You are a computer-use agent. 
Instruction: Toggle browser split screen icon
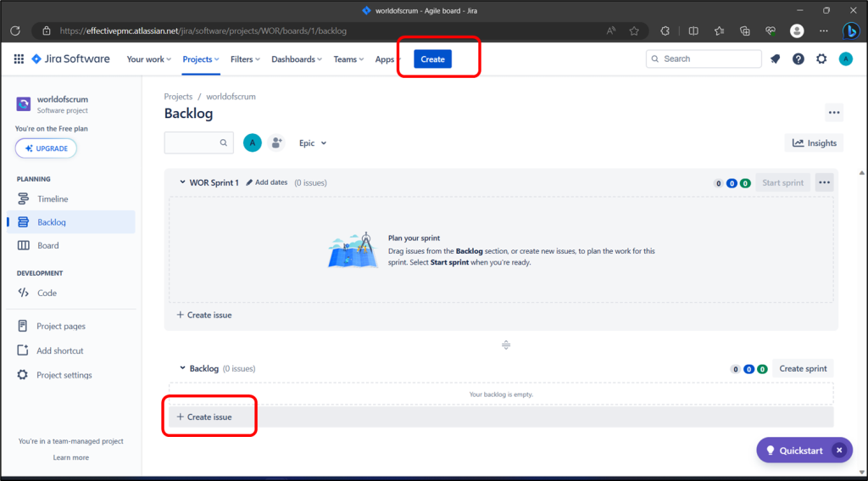pos(693,31)
